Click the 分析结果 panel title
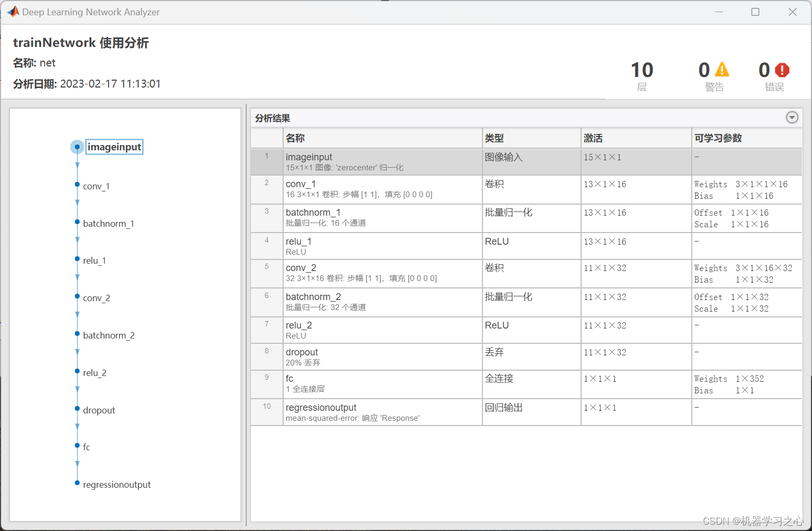Viewport: 812px width, 531px height. (273, 118)
